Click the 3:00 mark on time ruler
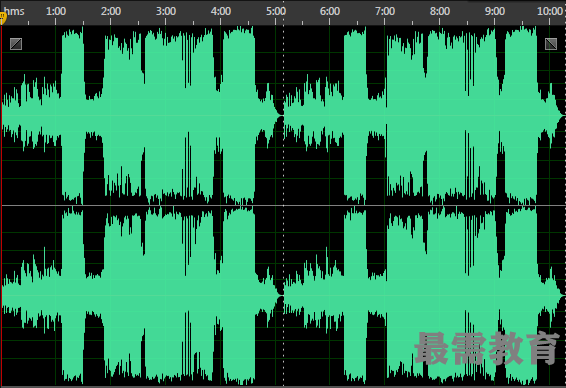The height and width of the screenshot is (388, 566). [166, 11]
